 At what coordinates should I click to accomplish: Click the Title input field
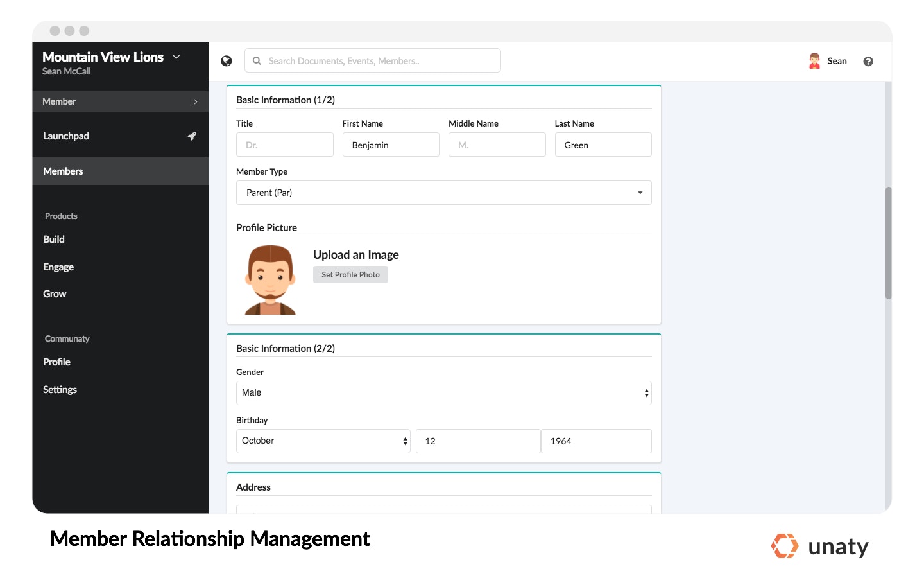[x=285, y=144]
